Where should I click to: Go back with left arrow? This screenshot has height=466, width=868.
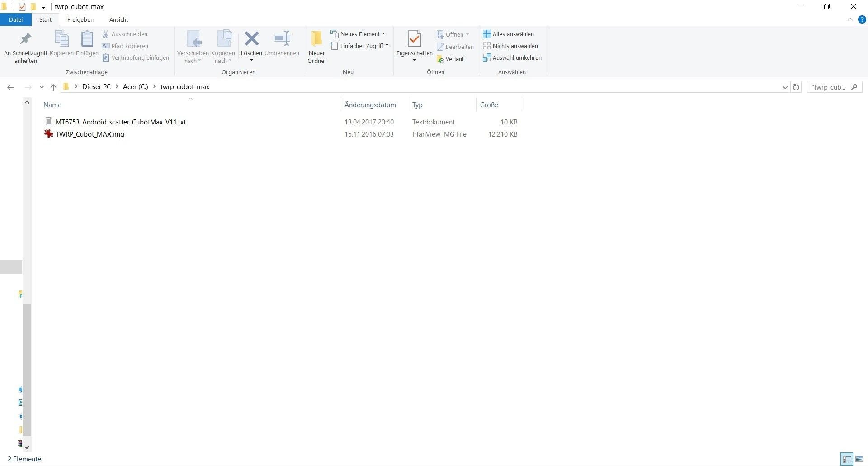11,87
